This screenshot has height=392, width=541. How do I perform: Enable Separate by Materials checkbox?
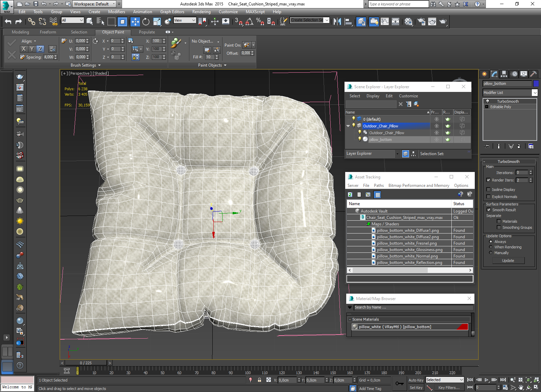pyautogui.click(x=499, y=221)
